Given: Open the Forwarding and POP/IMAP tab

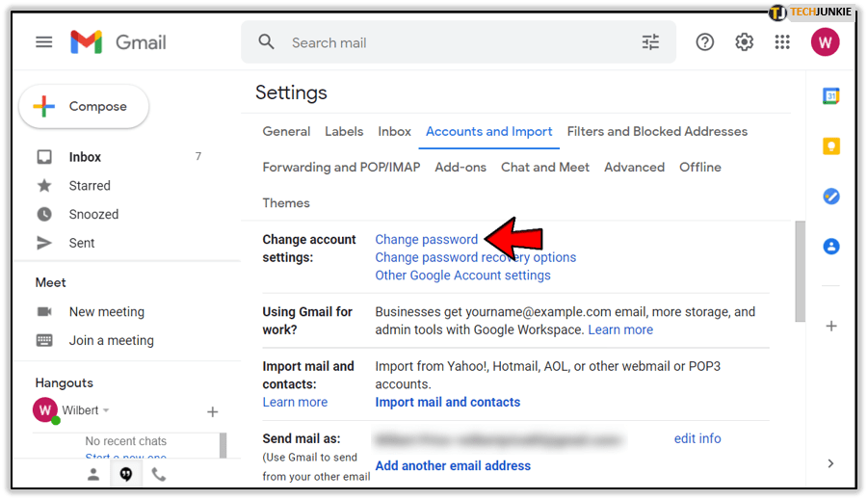Looking at the screenshot, I should tap(341, 167).
